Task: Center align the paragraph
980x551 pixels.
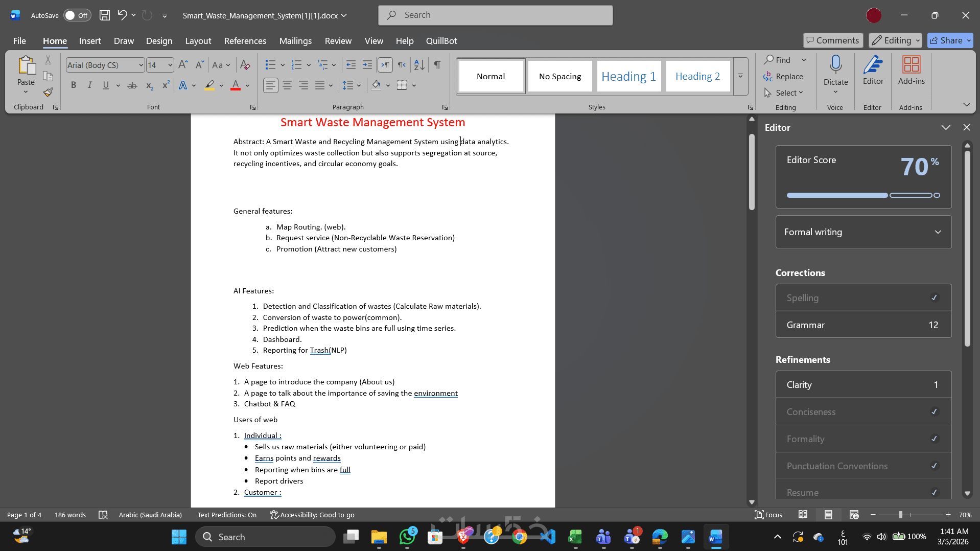Action: [287, 85]
